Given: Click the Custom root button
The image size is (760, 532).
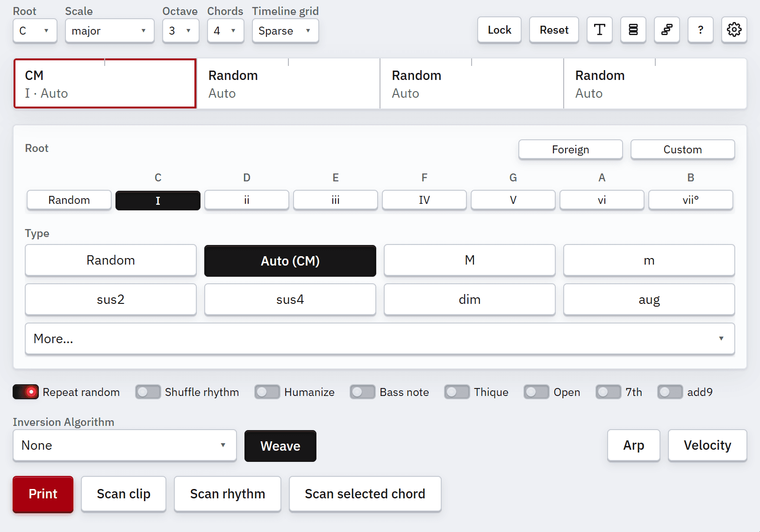Looking at the screenshot, I should tap(683, 150).
